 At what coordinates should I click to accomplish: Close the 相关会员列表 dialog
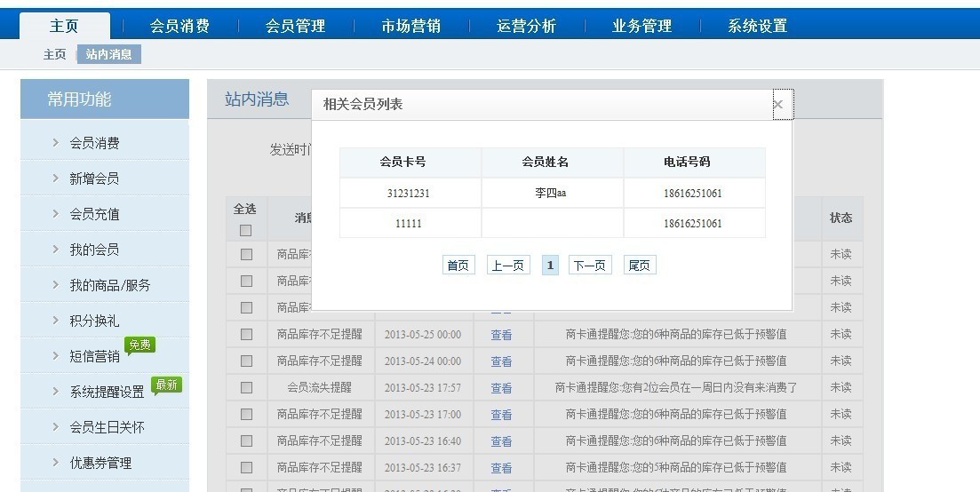pos(778,105)
